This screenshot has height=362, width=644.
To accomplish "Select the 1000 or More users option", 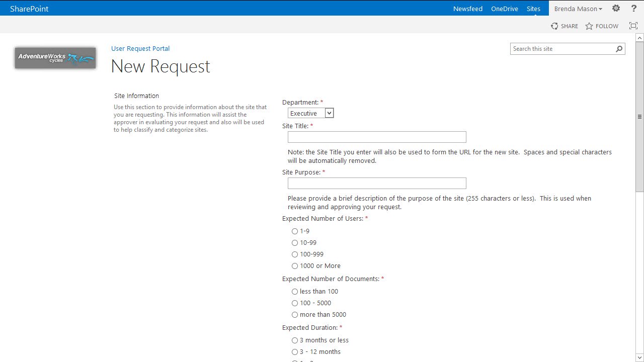I will click(295, 266).
